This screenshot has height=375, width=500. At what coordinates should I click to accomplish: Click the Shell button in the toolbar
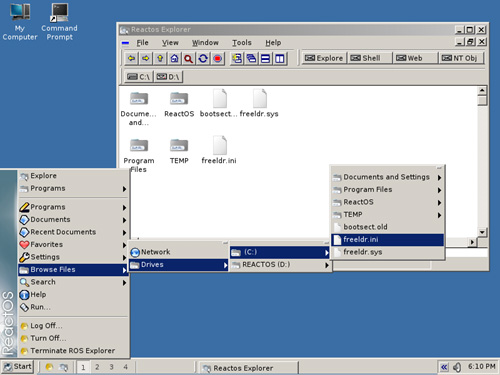370,58
